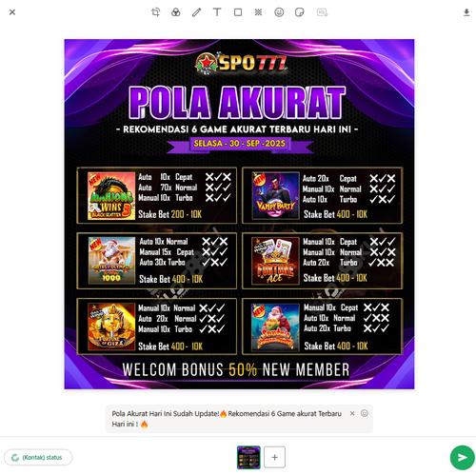The width and height of the screenshot is (476, 475).
Task: Select the pencil draw tool
Action: pyautogui.click(x=197, y=12)
